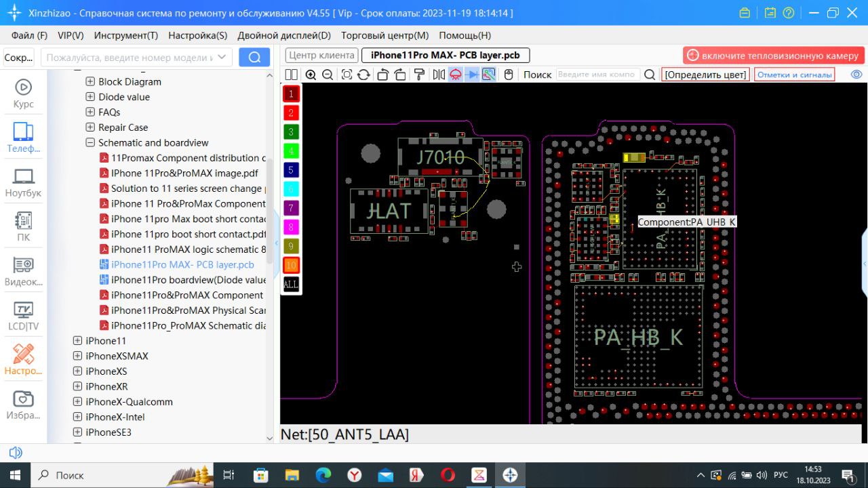Open the Видеокарта sidebar section

point(24,271)
